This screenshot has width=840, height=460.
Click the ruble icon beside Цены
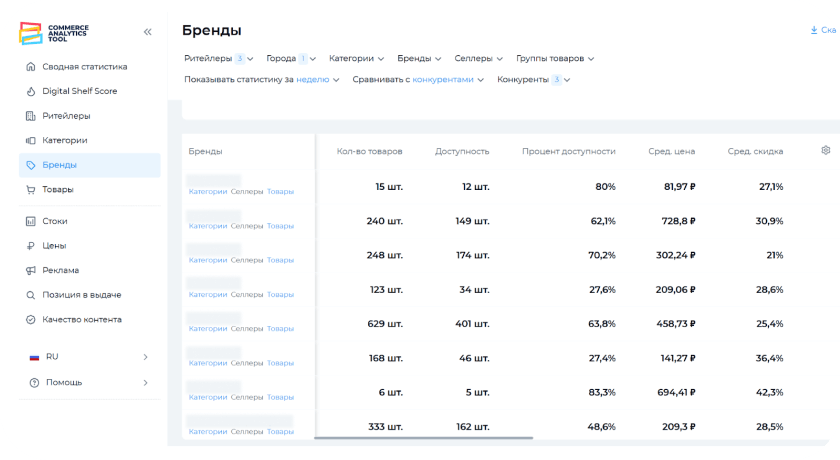coord(31,246)
